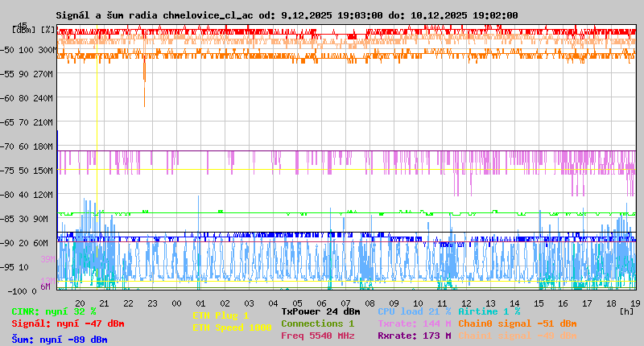This screenshot has height=346, width=644.
Task: Click the hour '15' x-axis label
Action: tap(539, 303)
